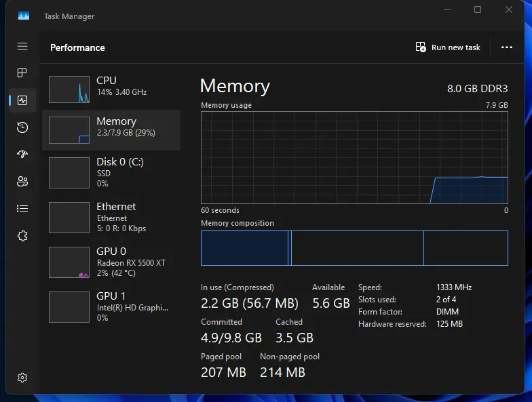Click the 8.0 GB DDR3 label
532x402 pixels.
point(478,89)
